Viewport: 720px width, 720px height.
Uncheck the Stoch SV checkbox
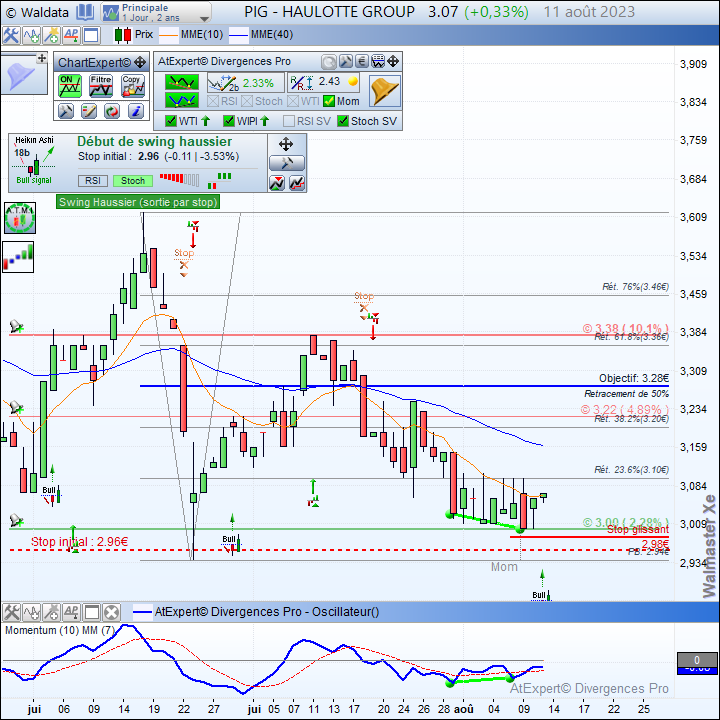pyautogui.click(x=343, y=121)
